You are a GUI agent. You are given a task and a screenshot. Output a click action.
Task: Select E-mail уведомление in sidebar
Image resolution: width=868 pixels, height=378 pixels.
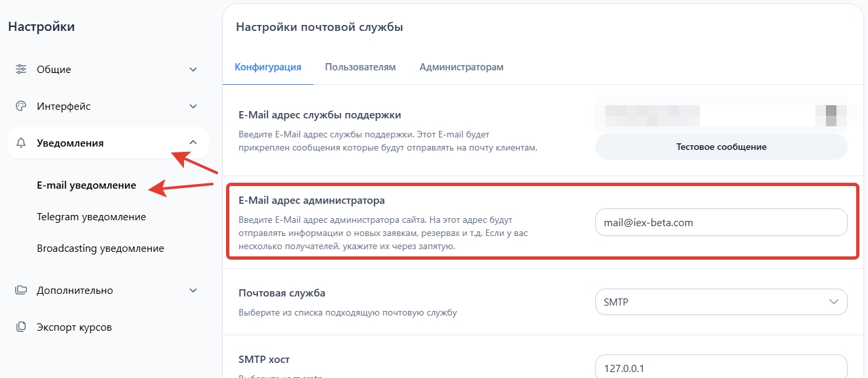(87, 185)
